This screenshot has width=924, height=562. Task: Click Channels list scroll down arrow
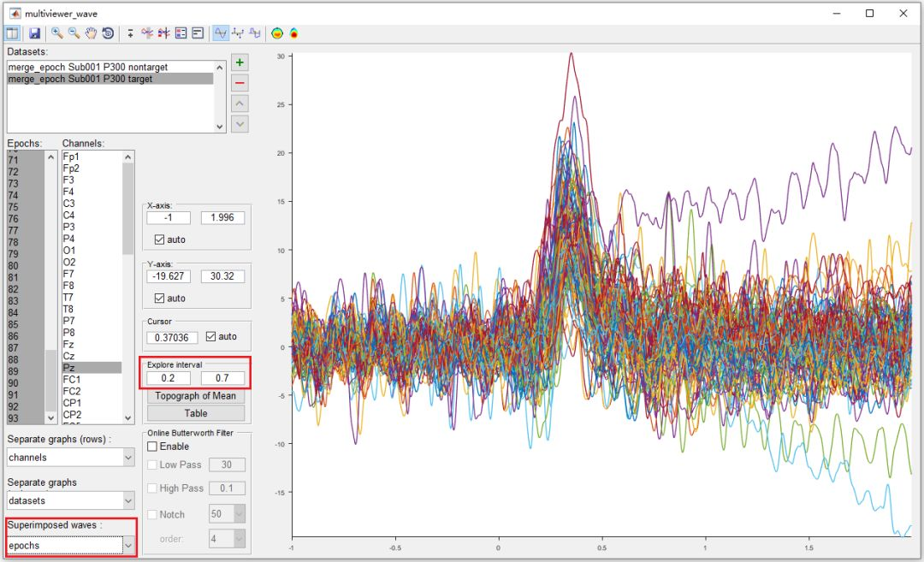pyautogui.click(x=127, y=417)
